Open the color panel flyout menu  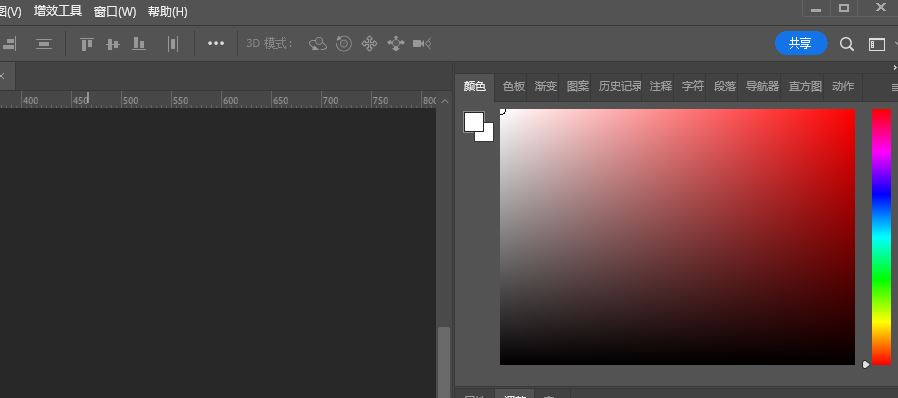[894, 88]
